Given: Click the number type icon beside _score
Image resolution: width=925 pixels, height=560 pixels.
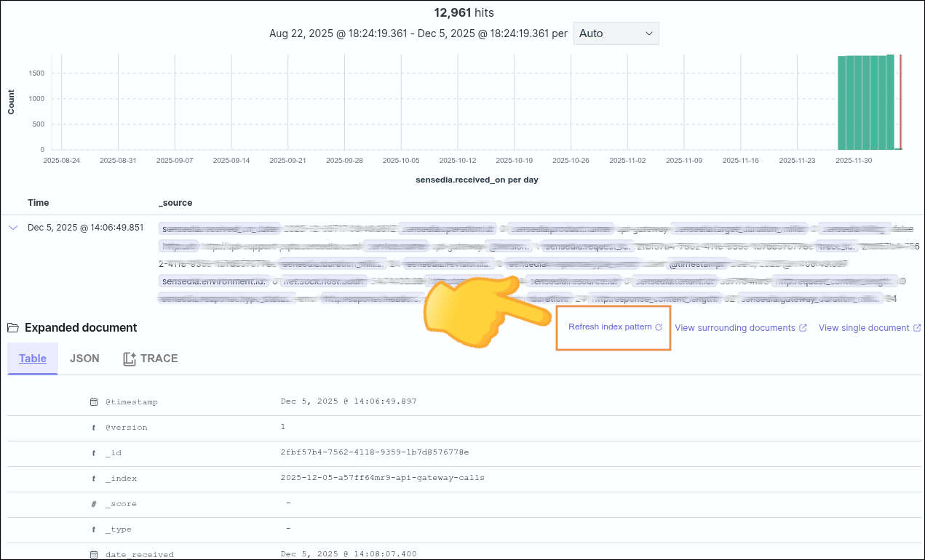Looking at the screenshot, I should (x=92, y=503).
